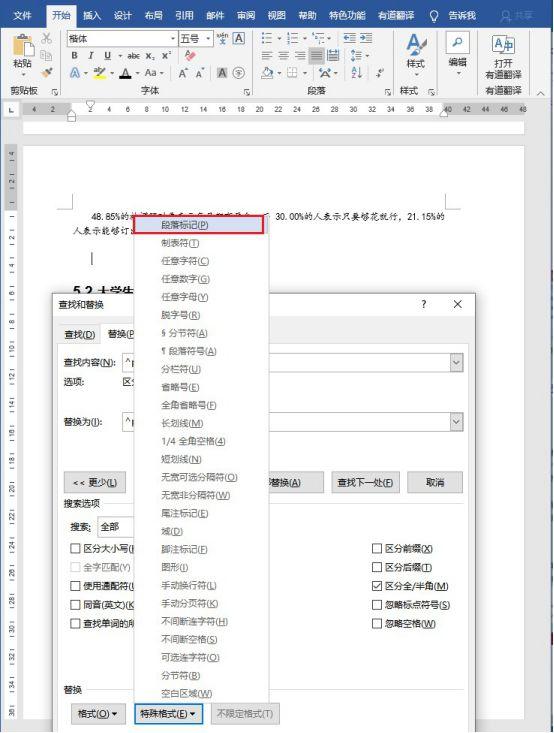554x733 pixels.
Task: Apply subscript formatting
Action: 150,56
